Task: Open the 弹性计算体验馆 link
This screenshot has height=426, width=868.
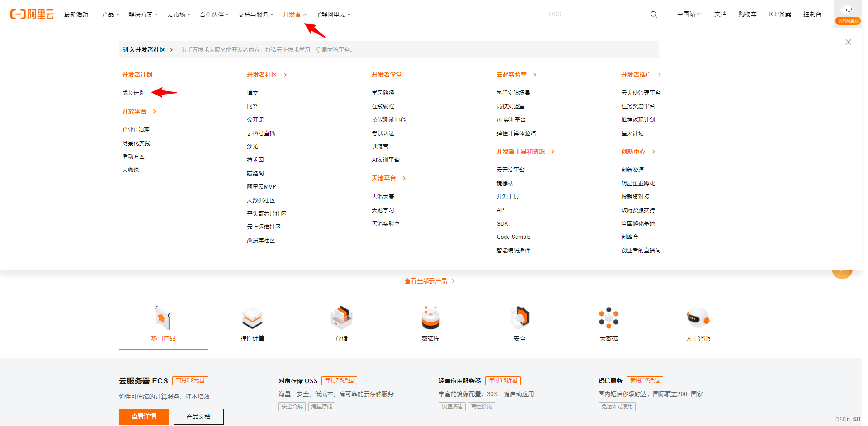Action: point(516,133)
